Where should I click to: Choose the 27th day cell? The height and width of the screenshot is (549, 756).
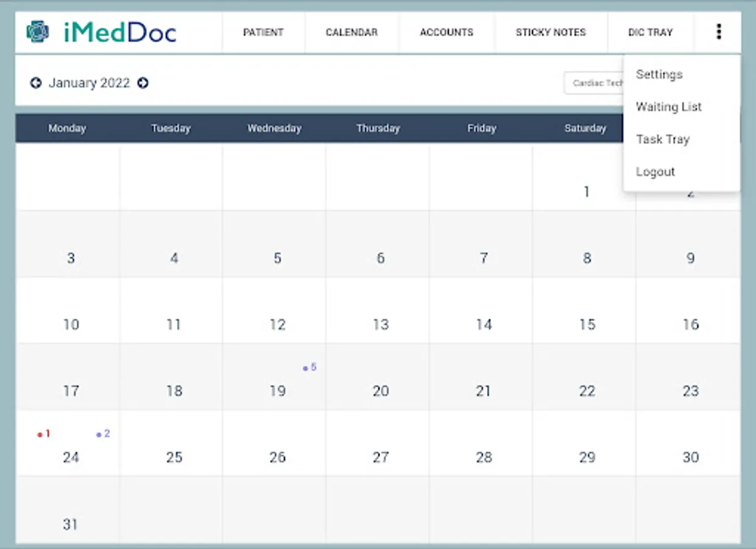tap(378, 443)
